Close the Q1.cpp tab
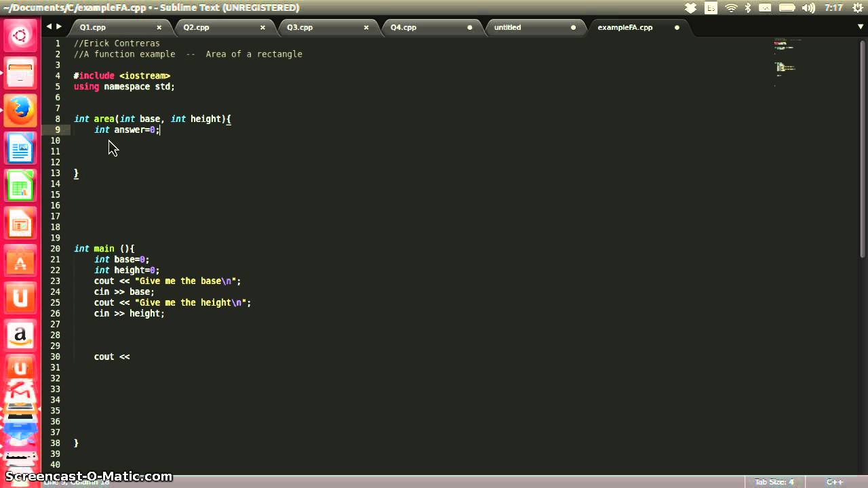Screen dimensions: 868x488 click(159, 28)
